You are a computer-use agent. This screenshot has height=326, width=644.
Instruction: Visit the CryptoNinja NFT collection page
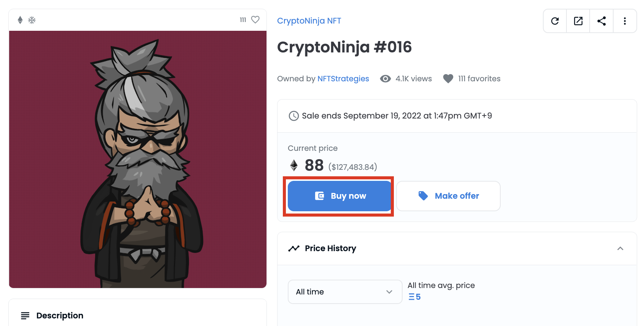pos(309,21)
